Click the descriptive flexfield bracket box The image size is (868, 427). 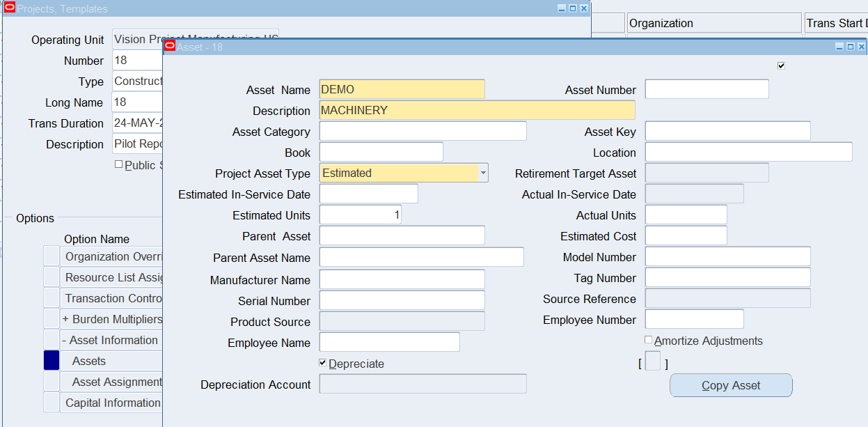(653, 361)
